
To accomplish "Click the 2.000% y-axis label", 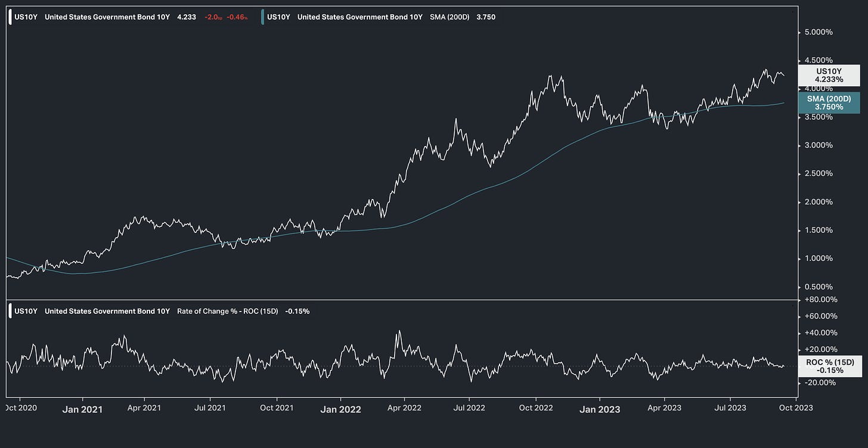I will (820, 202).
